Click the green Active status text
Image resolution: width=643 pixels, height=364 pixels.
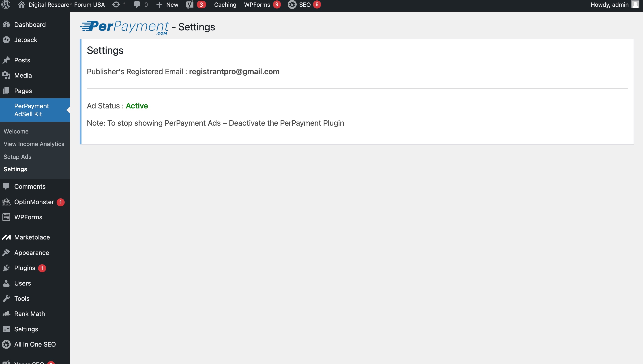coord(137,106)
